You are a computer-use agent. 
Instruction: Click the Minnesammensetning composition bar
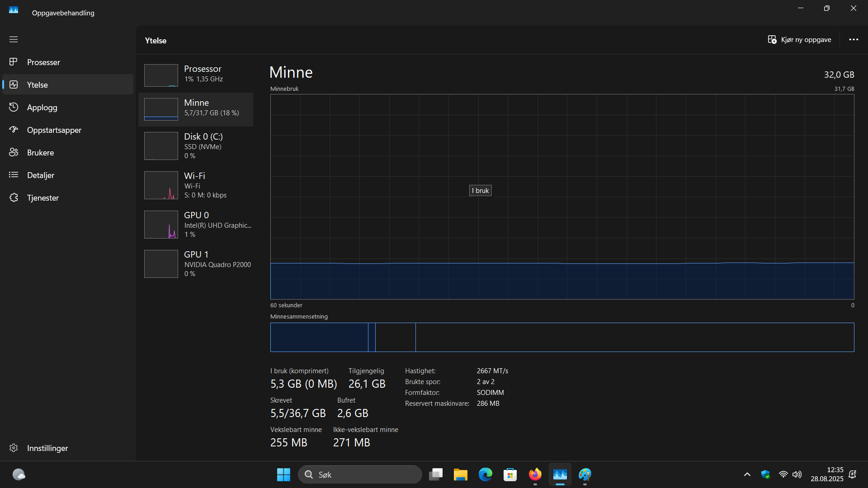pos(562,337)
